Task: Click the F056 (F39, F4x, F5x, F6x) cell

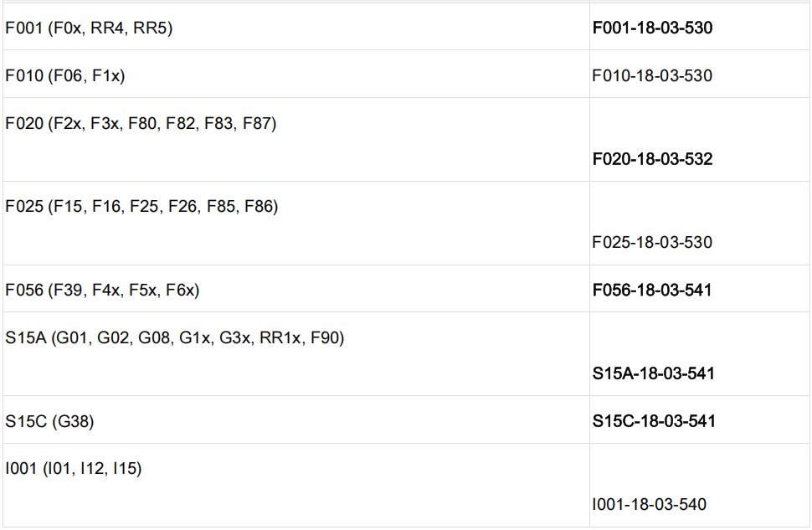Action: [102, 290]
